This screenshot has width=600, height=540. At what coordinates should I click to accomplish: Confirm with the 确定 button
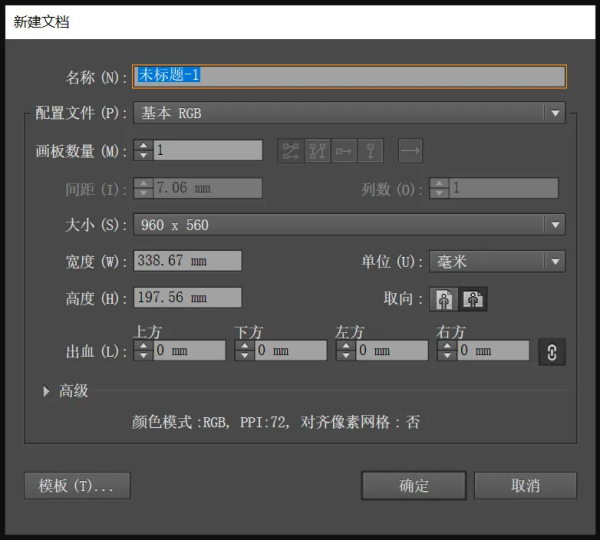point(414,486)
